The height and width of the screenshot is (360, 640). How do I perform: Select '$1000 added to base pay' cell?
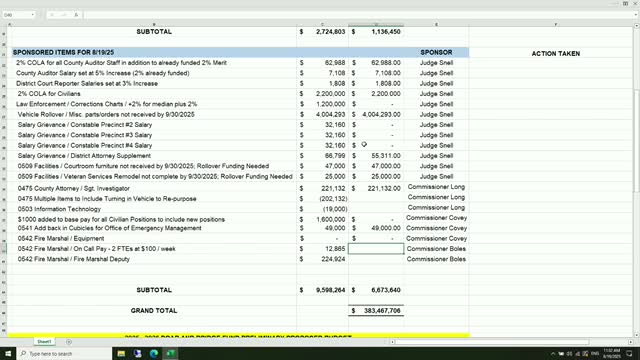point(121,219)
